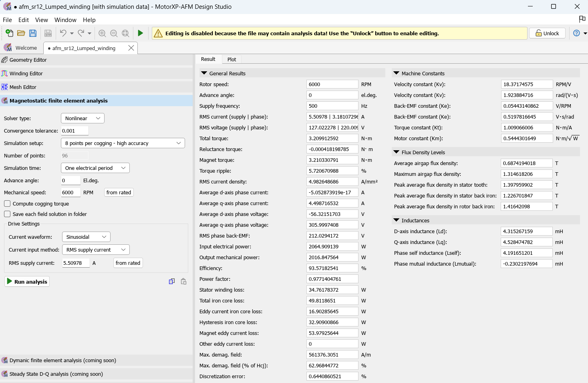Viewport: 588px width, 383px height.
Task: Collapse the General Results section
Action: (x=204, y=73)
